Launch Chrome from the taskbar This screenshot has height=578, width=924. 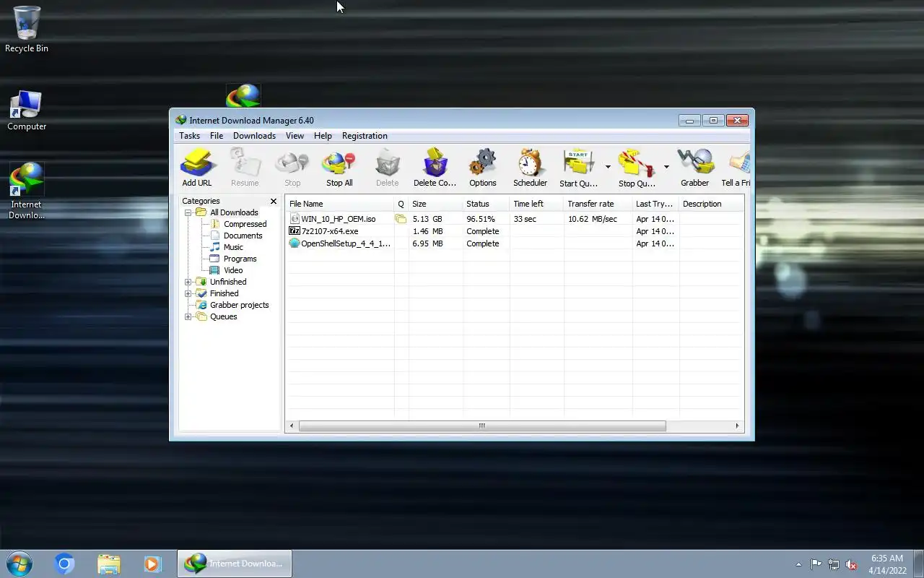64,564
